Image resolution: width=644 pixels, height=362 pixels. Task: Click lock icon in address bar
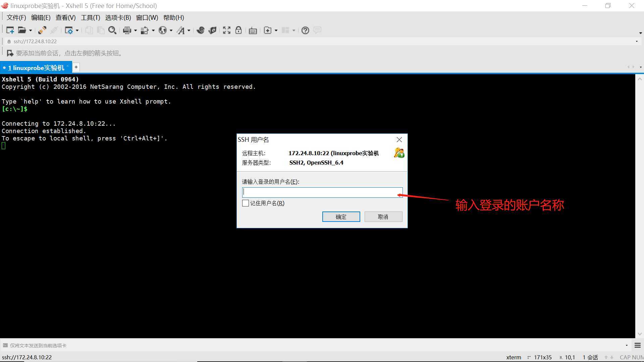[9, 42]
